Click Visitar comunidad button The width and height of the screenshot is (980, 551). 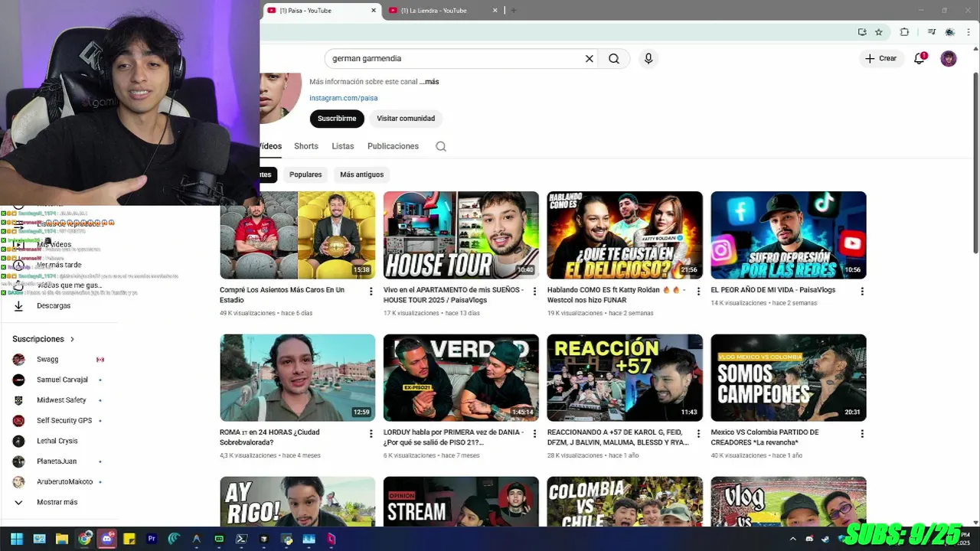pos(406,119)
